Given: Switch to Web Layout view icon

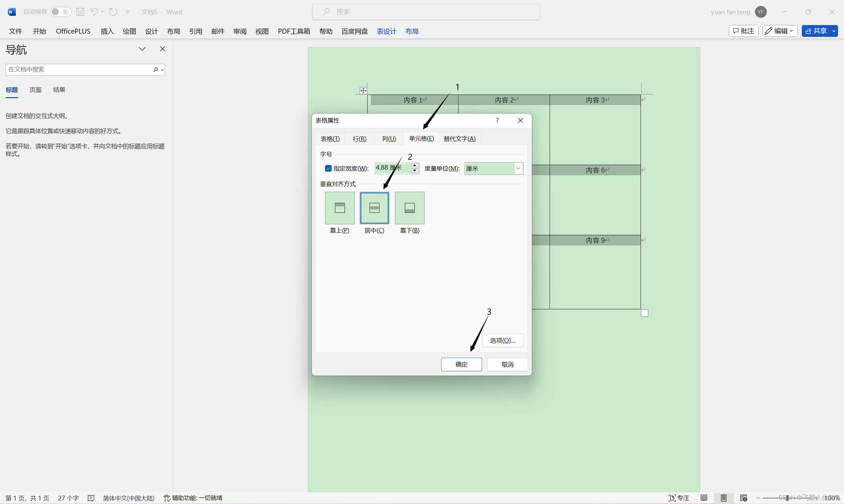Looking at the screenshot, I should pyautogui.click(x=743, y=498).
